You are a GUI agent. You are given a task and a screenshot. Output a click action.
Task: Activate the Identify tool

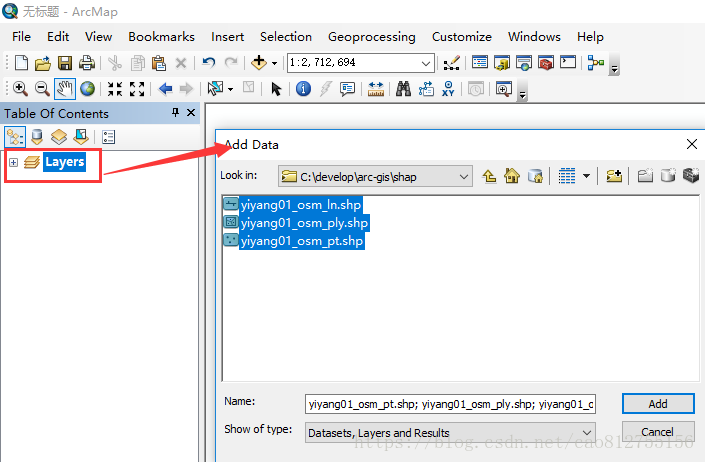click(303, 89)
